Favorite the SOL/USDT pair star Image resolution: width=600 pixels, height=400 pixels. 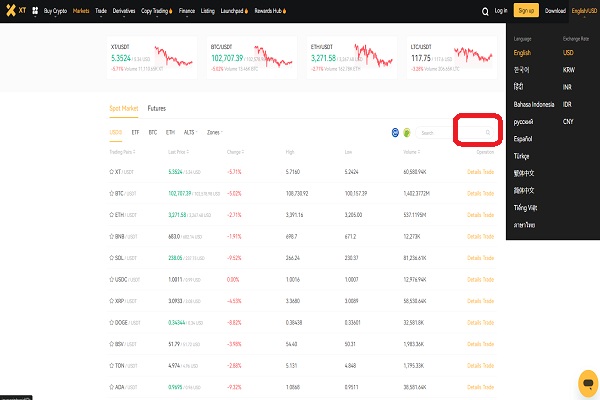tap(112, 258)
